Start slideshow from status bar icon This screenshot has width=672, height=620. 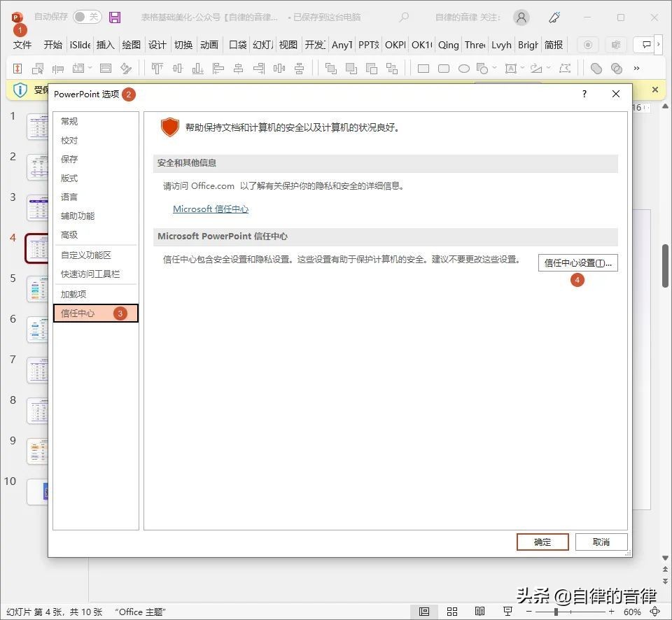point(507,612)
